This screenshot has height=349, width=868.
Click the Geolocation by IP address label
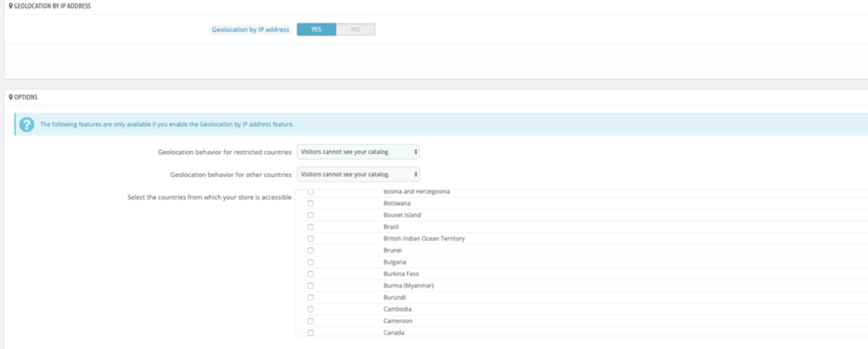[250, 30]
